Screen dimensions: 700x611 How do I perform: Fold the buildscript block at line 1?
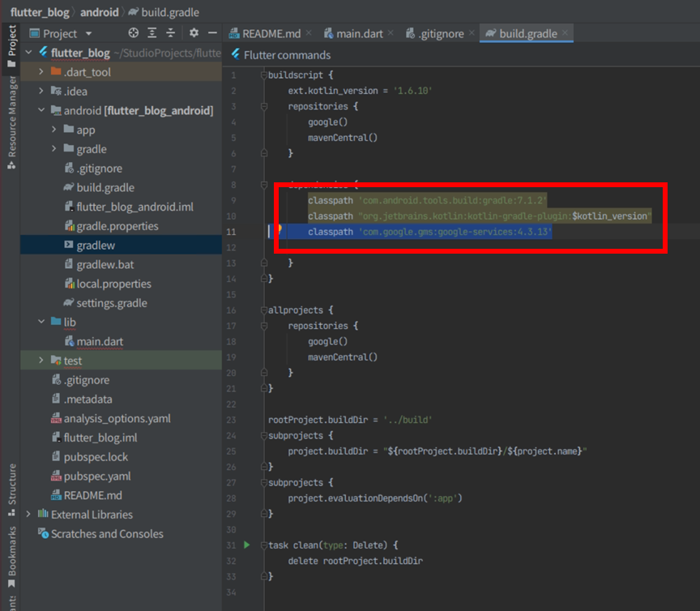(x=264, y=75)
